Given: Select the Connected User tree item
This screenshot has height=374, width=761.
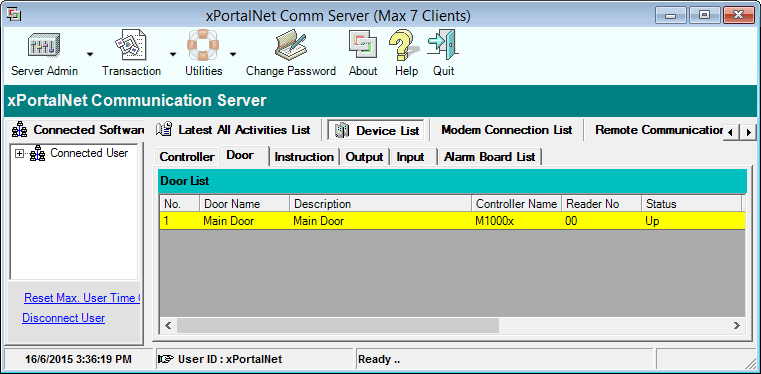Looking at the screenshot, I should click(89, 153).
